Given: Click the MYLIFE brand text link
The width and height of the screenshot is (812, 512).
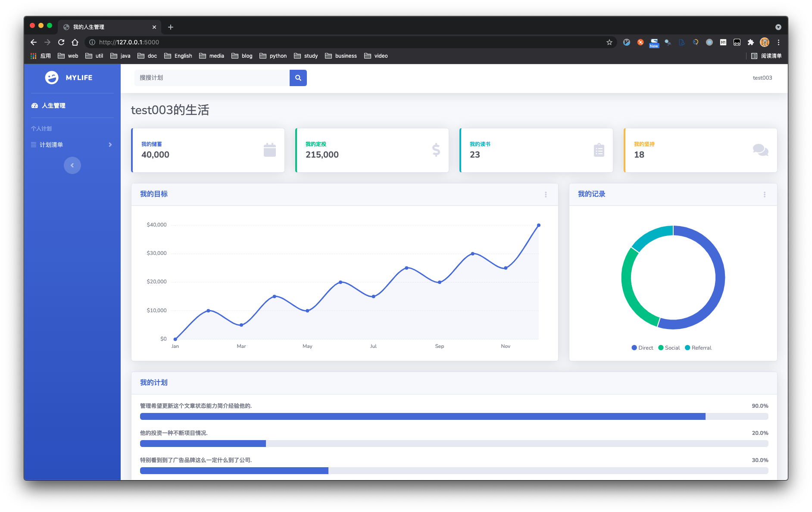Looking at the screenshot, I should 79,78.
